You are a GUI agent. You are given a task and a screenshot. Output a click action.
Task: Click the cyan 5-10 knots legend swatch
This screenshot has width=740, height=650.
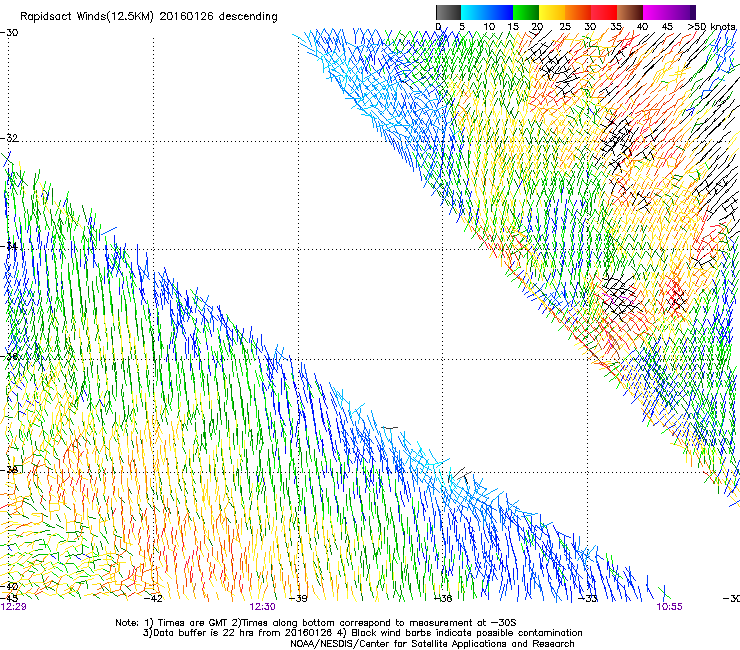pos(474,12)
